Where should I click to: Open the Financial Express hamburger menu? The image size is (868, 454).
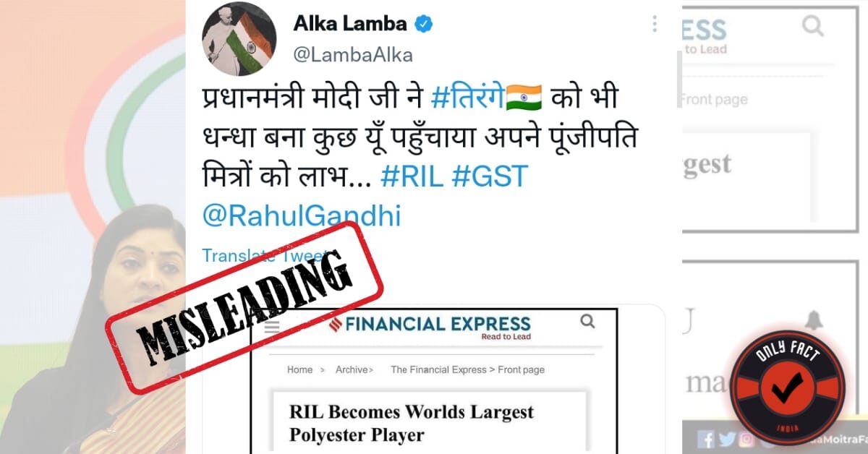[272, 326]
